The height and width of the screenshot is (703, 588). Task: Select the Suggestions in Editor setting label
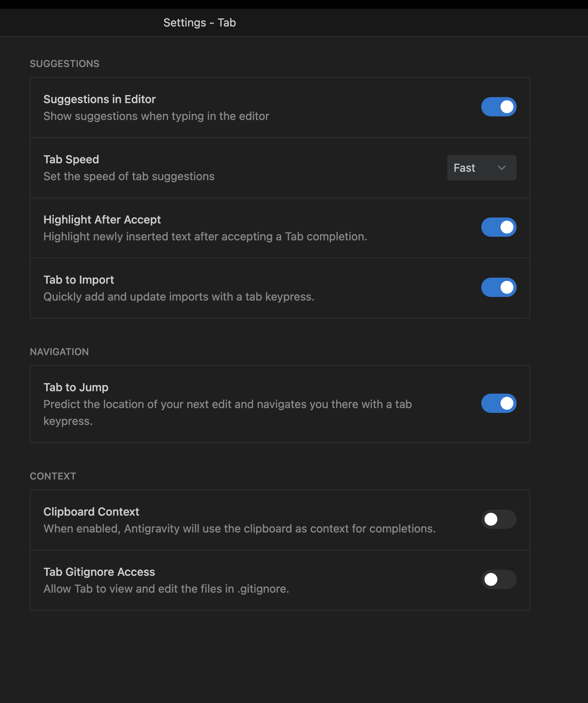tap(99, 99)
